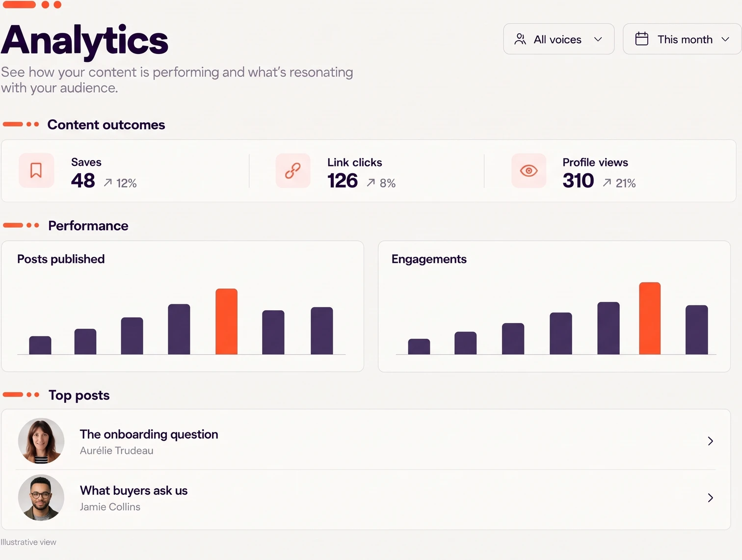
Task: Click the Saves value 48
Action: (83, 181)
